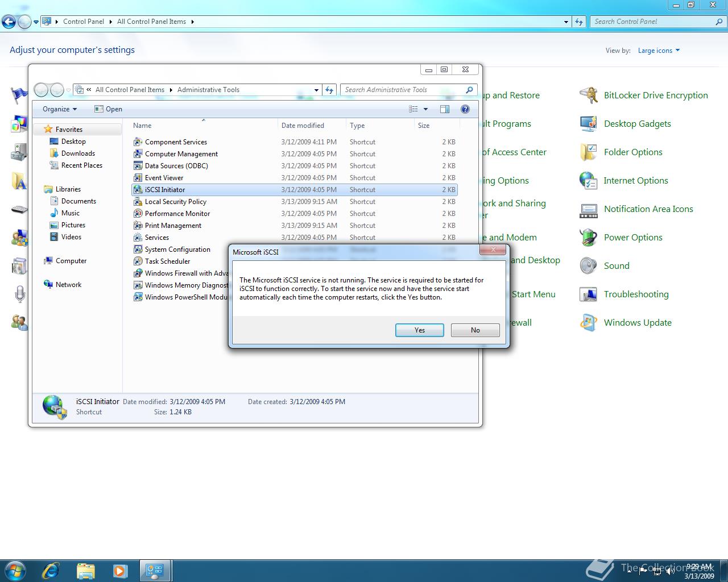Screen dimensions: 728x582
Task: Sort by Name column header
Action: 204,126
